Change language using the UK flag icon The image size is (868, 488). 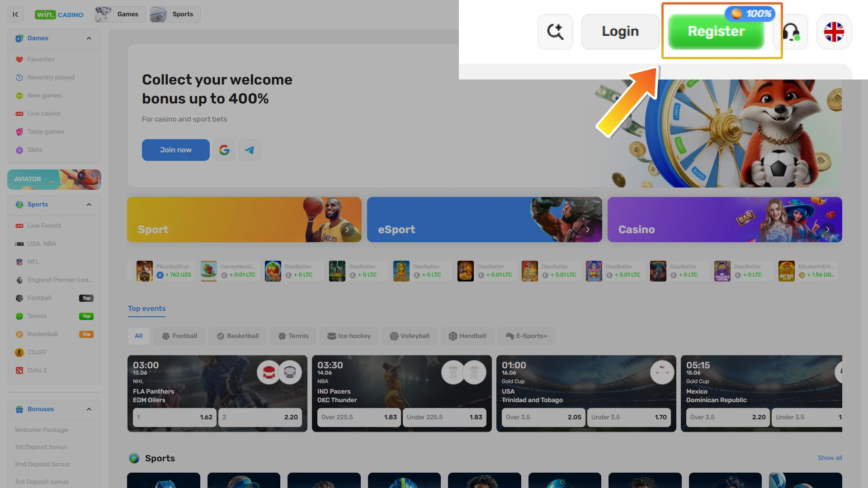pos(834,32)
